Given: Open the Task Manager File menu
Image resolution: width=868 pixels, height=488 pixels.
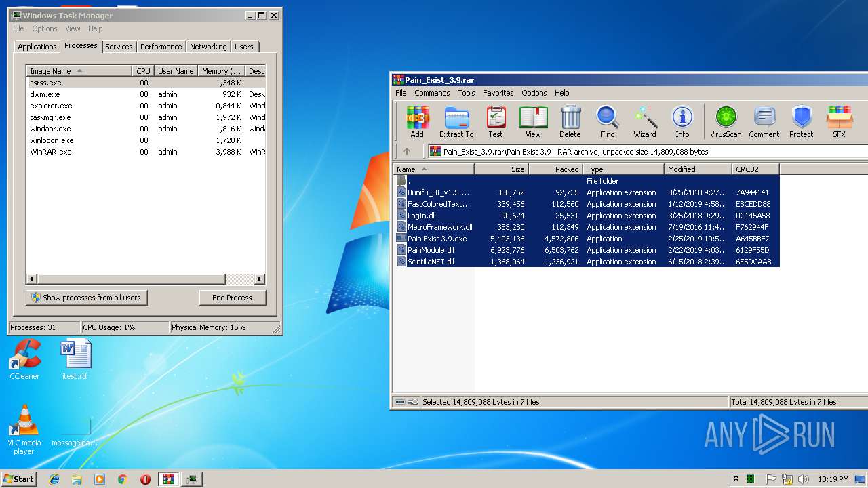Looking at the screenshot, I should pyautogui.click(x=18, y=28).
